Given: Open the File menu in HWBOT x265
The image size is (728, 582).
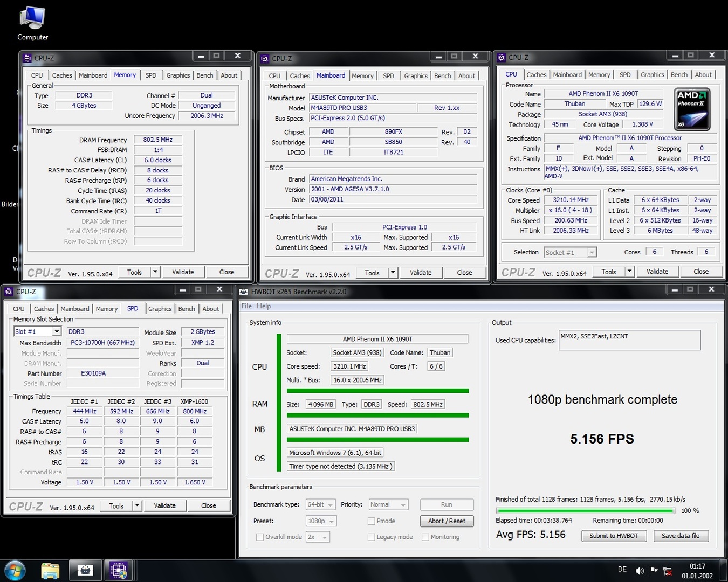Looking at the screenshot, I should tap(246, 306).
